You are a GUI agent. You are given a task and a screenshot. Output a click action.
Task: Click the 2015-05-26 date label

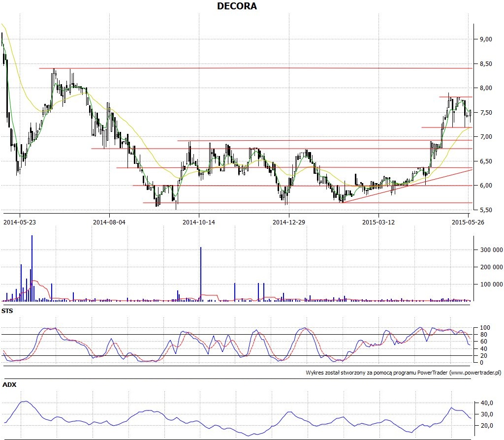click(468, 222)
